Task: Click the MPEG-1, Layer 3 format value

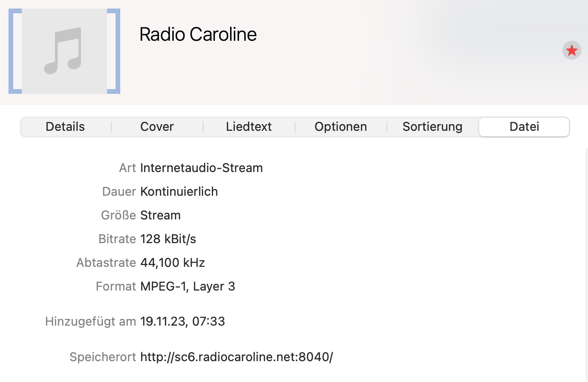Action: 188,286
